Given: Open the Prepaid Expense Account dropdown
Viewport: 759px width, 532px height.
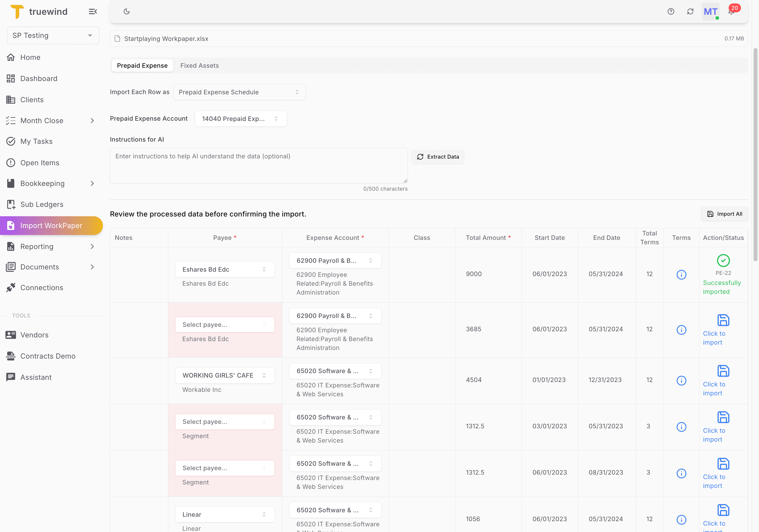Looking at the screenshot, I should click(x=241, y=118).
